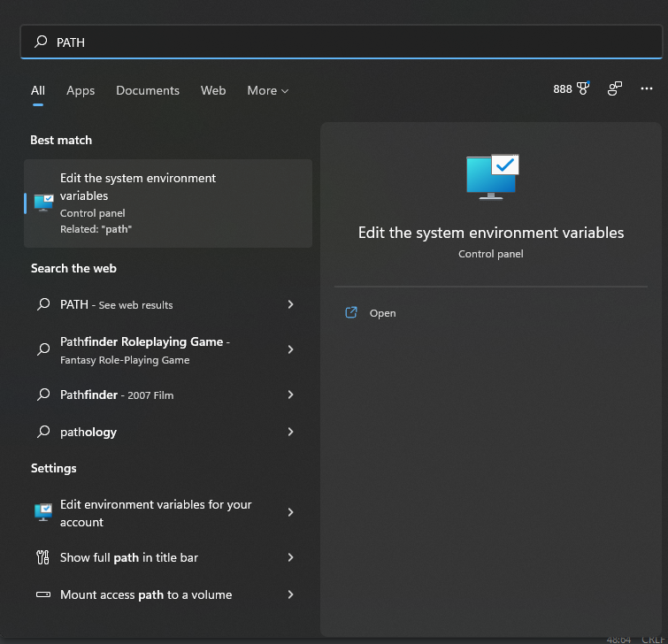This screenshot has width=668, height=644.
Task: Click drive icon beside Mount access path to a volume
Action: point(43,594)
